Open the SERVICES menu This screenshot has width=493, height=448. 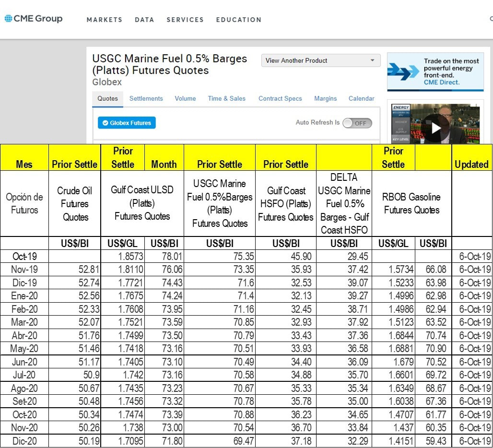185,20
